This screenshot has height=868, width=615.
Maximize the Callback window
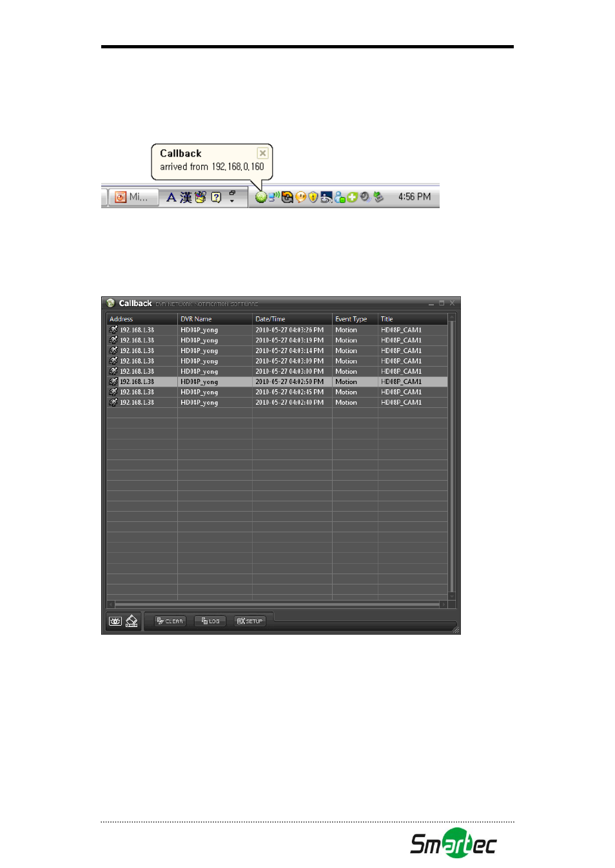click(442, 303)
